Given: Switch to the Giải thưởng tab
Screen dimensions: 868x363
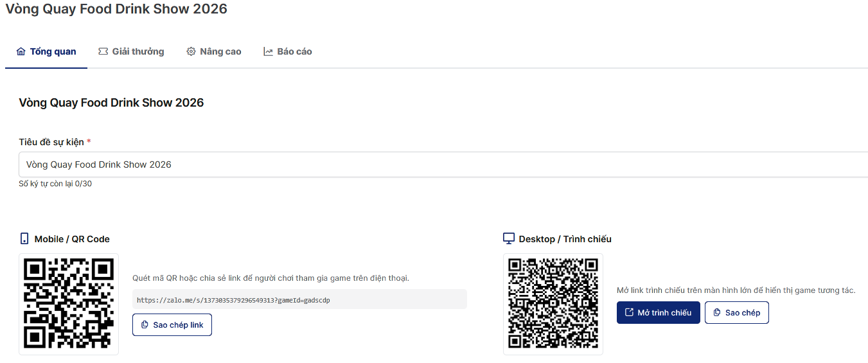Looking at the screenshot, I should pos(131,51).
